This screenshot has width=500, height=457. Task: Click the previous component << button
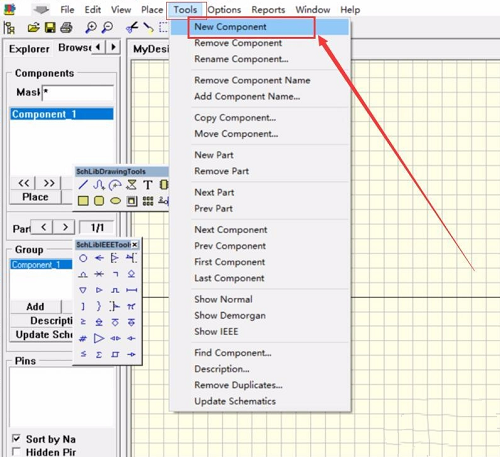tap(24, 183)
